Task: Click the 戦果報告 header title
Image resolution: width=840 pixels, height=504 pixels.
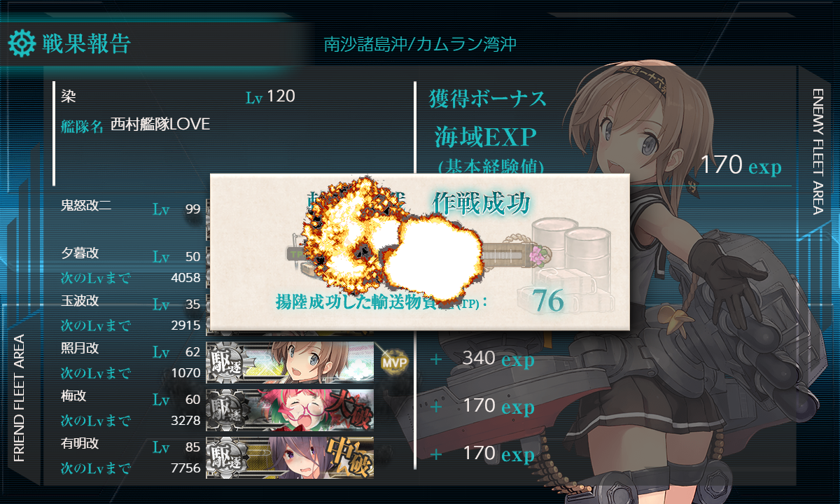Action: tap(87, 43)
